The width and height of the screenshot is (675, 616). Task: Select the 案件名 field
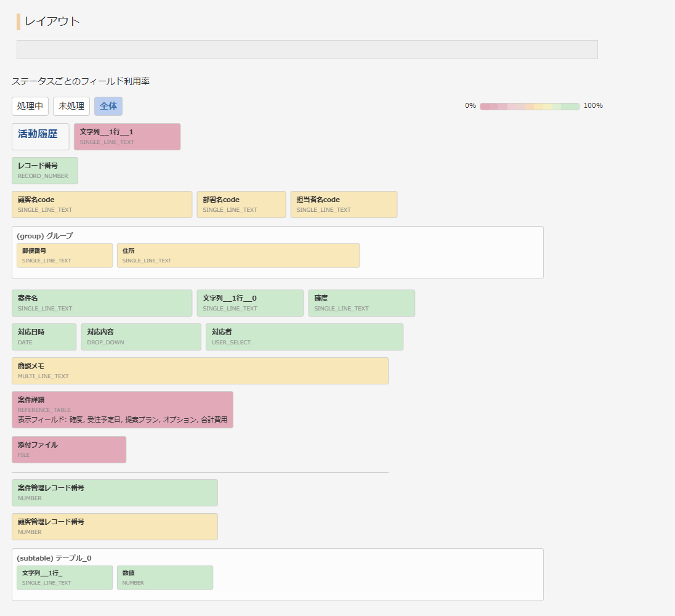coord(102,302)
